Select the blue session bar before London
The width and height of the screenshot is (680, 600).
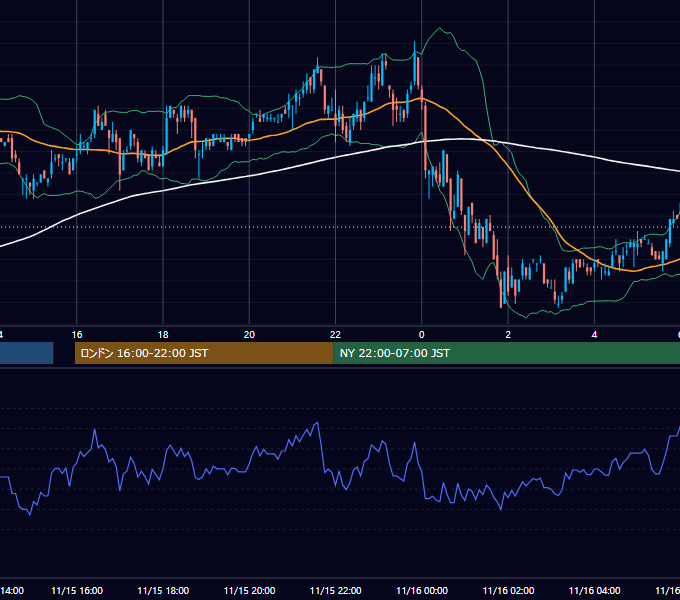26,353
